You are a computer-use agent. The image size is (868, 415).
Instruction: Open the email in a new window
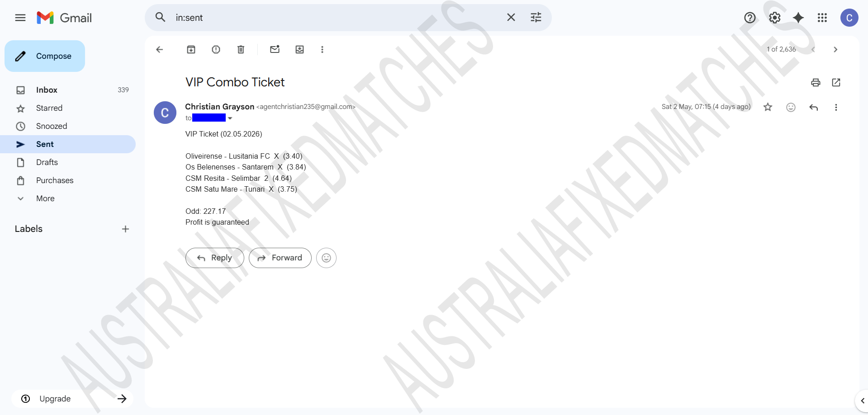pos(836,82)
